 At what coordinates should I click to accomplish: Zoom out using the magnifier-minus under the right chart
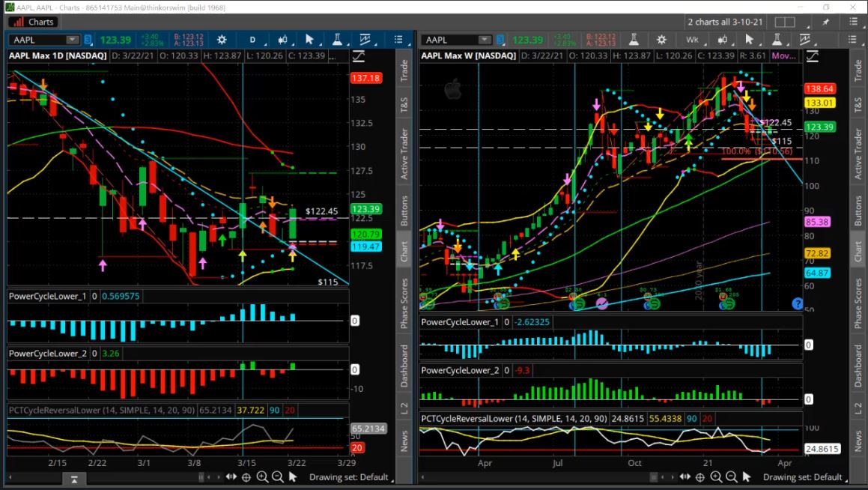732,477
